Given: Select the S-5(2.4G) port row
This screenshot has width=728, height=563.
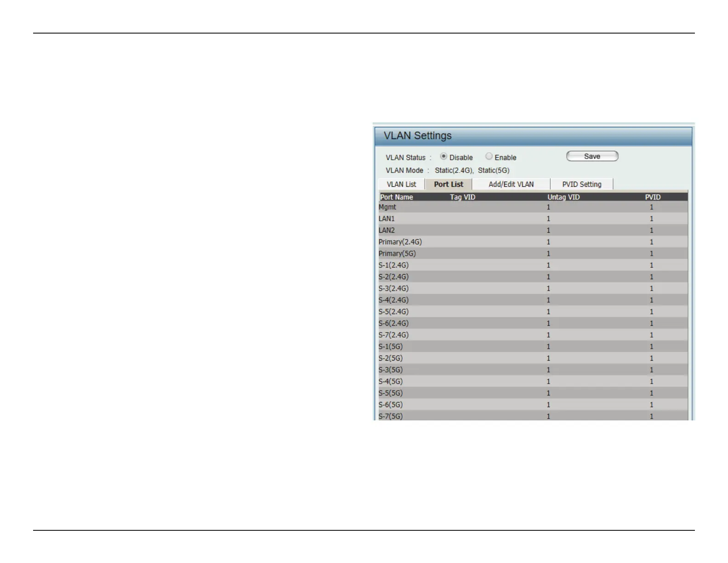Looking at the screenshot, I should point(533,311).
